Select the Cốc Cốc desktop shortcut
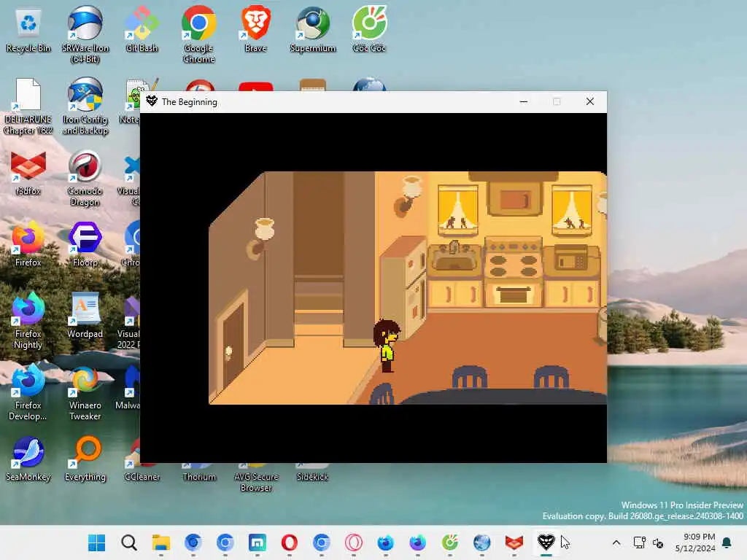The height and width of the screenshot is (560, 747). tap(369, 30)
